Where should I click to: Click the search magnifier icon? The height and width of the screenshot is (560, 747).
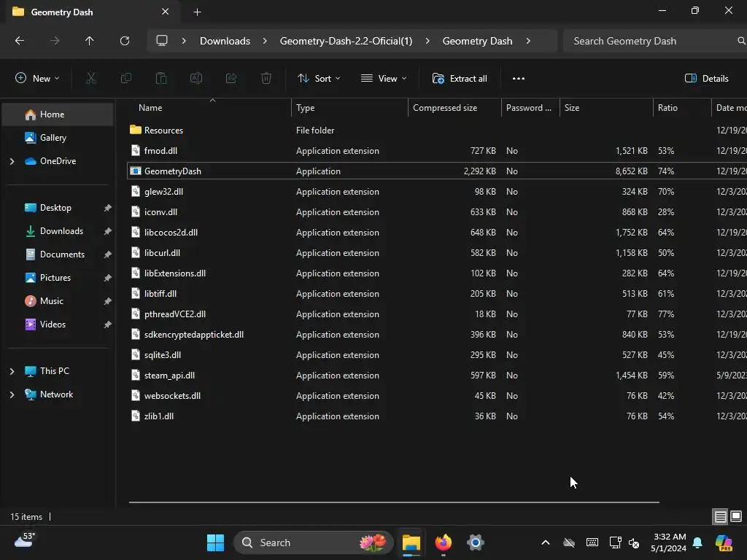tap(741, 41)
